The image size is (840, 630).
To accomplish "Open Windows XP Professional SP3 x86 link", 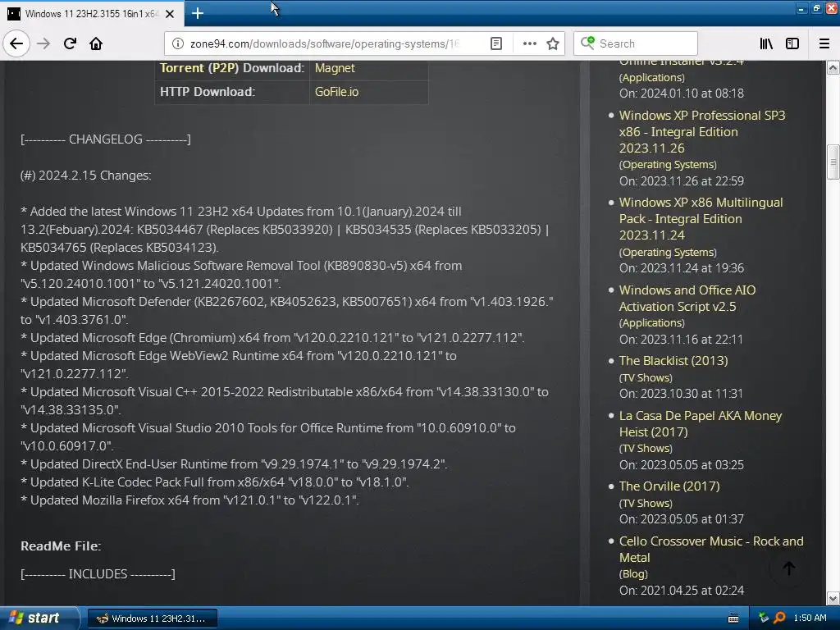I will click(x=702, y=132).
